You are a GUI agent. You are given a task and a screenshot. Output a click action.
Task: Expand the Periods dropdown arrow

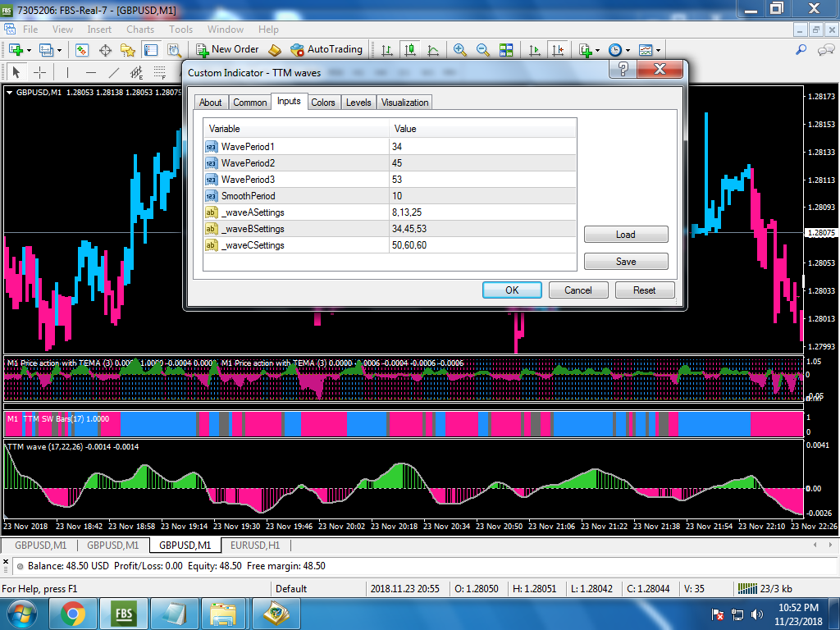(628, 50)
